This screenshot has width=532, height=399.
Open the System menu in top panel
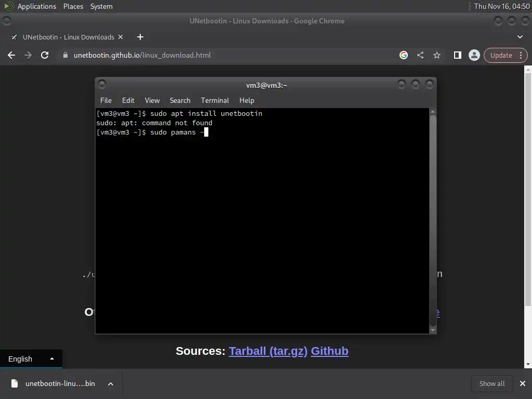(x=101, y=6)
